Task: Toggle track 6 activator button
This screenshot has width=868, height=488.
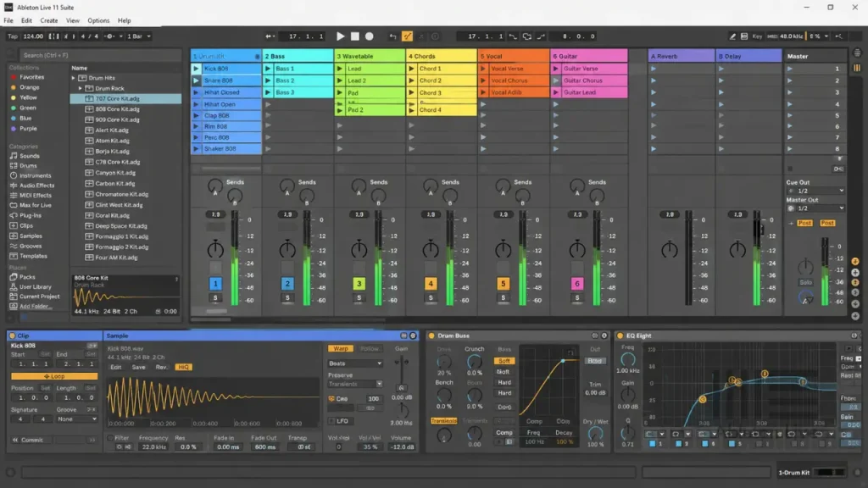Action: coord(576,284)
